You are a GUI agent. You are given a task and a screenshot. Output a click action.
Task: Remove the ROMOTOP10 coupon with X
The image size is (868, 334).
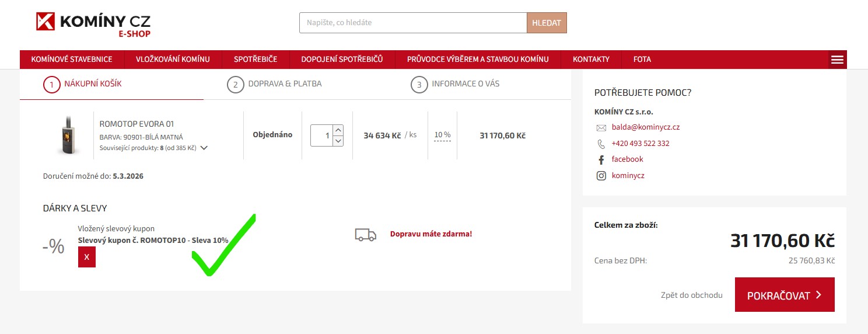coord(87,257)
